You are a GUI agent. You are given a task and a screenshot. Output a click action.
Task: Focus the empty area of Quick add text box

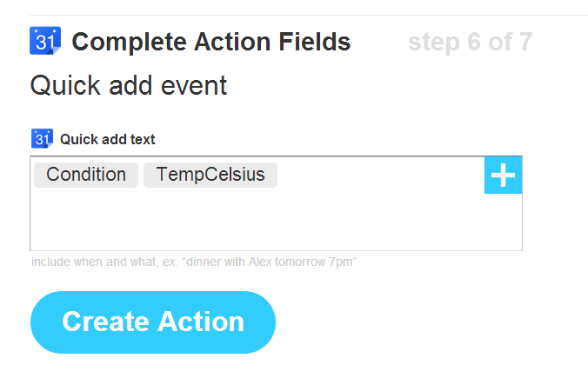click(x=261, y=217)
